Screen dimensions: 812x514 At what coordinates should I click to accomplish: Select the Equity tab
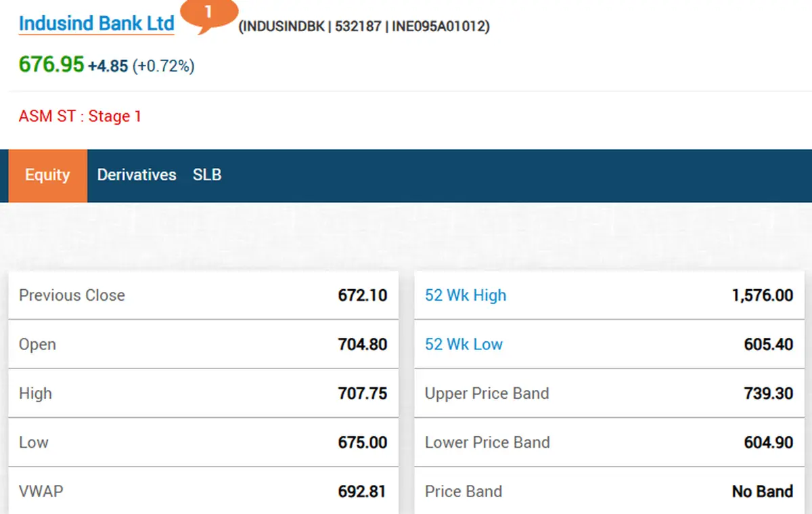[47, 175]
